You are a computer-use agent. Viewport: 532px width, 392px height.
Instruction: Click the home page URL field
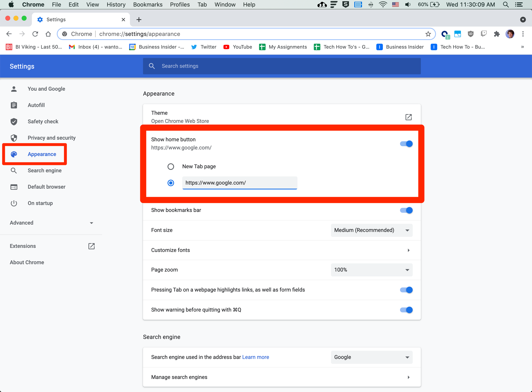coord(239,183)
